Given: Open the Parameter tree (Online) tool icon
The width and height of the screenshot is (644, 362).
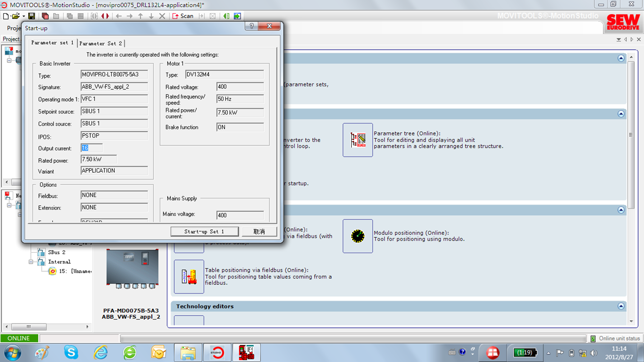Looking at the screenshot, I should pyautogui.click(x=358, y=140).
